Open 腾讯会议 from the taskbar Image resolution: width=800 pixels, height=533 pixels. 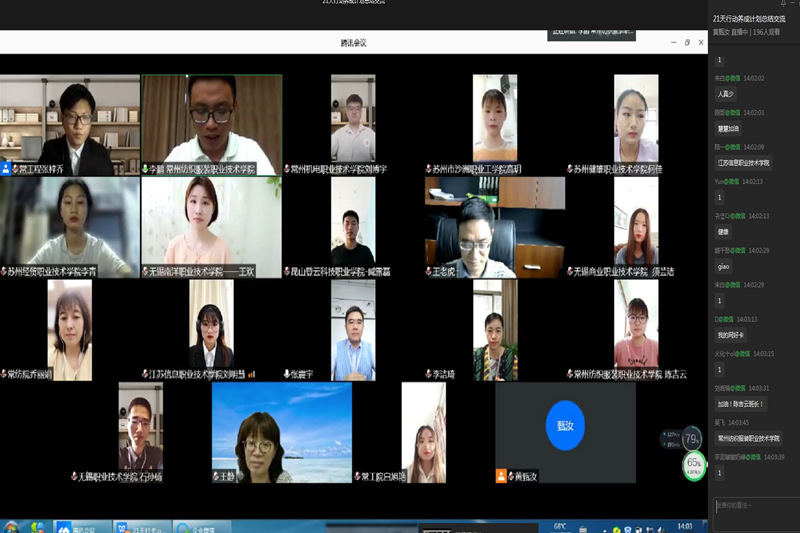(x=83, y=527)
